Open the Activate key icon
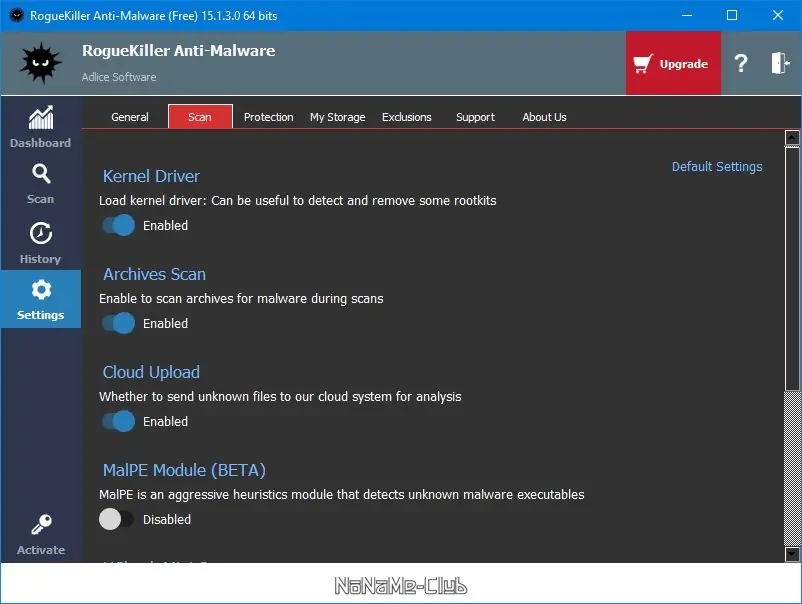Image resolution: width=802 pixels, height=604 pixels. click(41, 525)
